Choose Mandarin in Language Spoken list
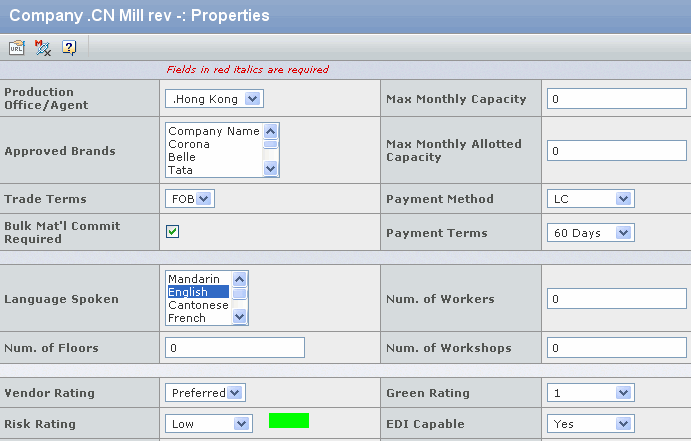 coord(194,279)
